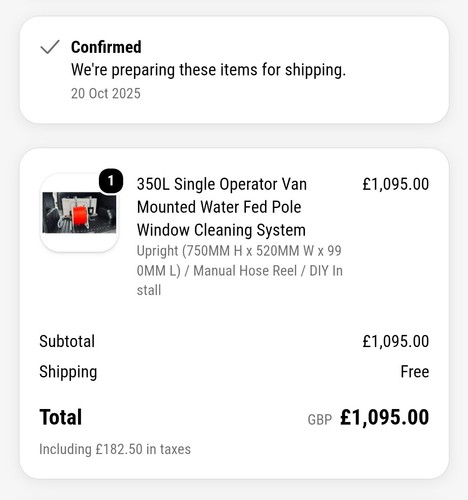The height and width of the screenshot is (500, 468).
Task: Open the product thumbnail with orange hose reel
Action: (79, 213)
